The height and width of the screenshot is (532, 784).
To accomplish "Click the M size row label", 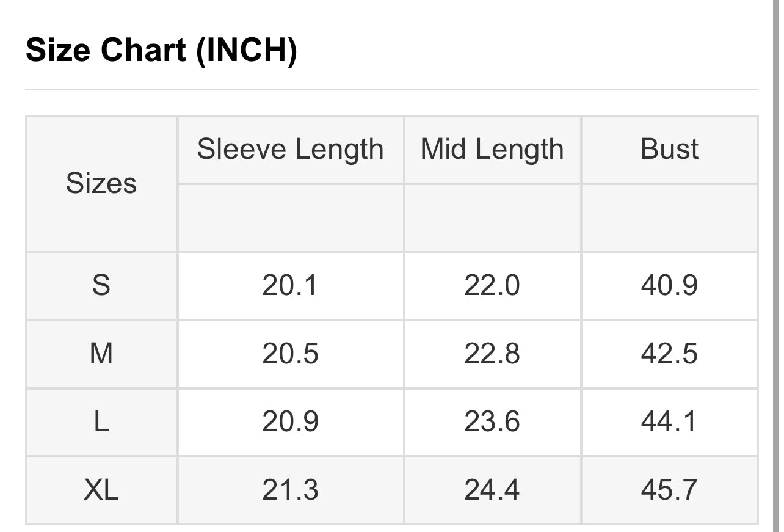I will pos(101,354).
